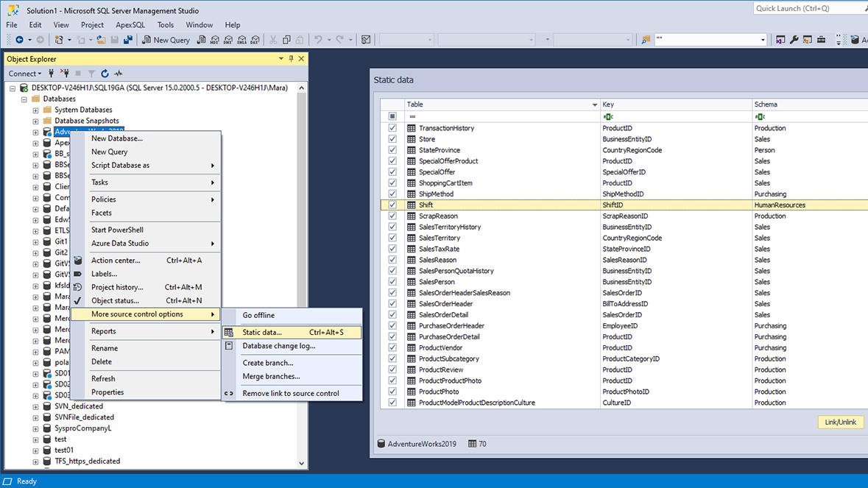Click the Labels tag icon in context menu

click(x=78, y=274)
